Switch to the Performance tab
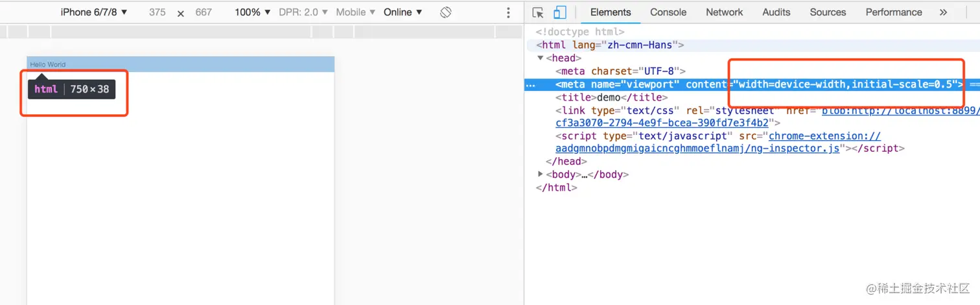980x305 pixels. coord(894,12)
